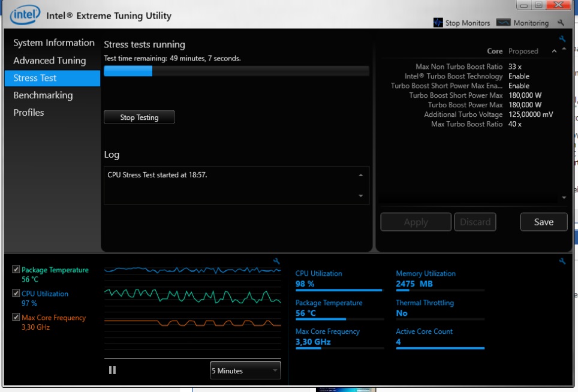578x392 pixels.
Task: Click Turbo Boost Short Power Max Ena... 'Enable' value
Action: click(519, 86)
